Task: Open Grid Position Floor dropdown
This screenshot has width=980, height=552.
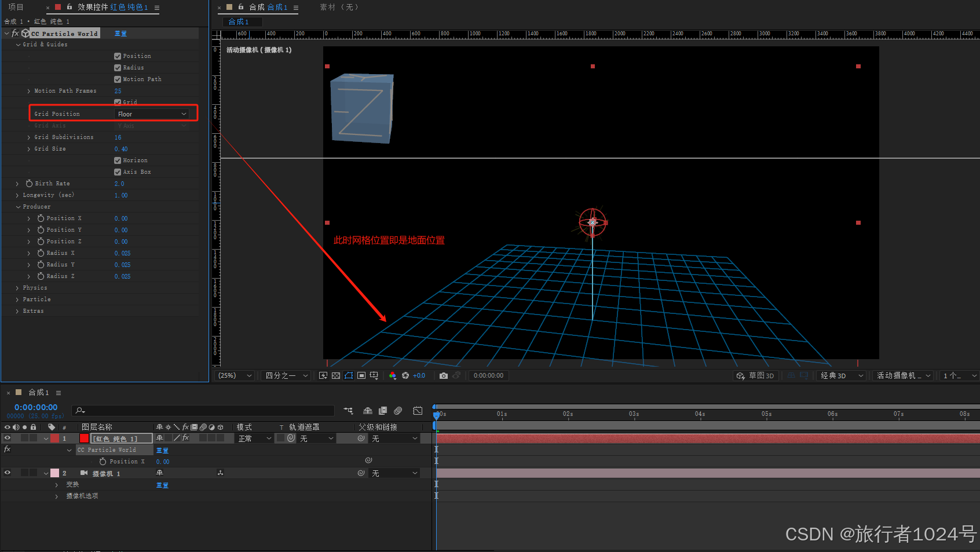Action: pyautogui.click(x=152, y=114)
